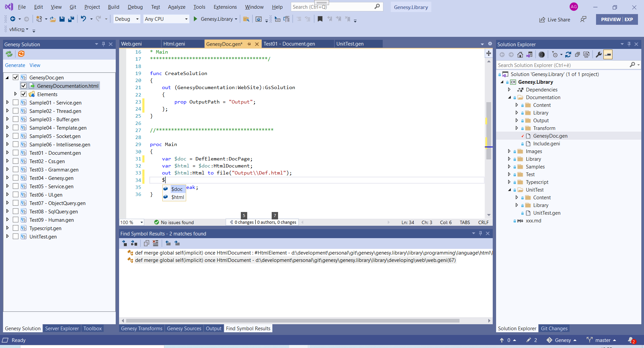Check the UnitTest.gen checkbox

pyautogui.click(x=15, y=236)
